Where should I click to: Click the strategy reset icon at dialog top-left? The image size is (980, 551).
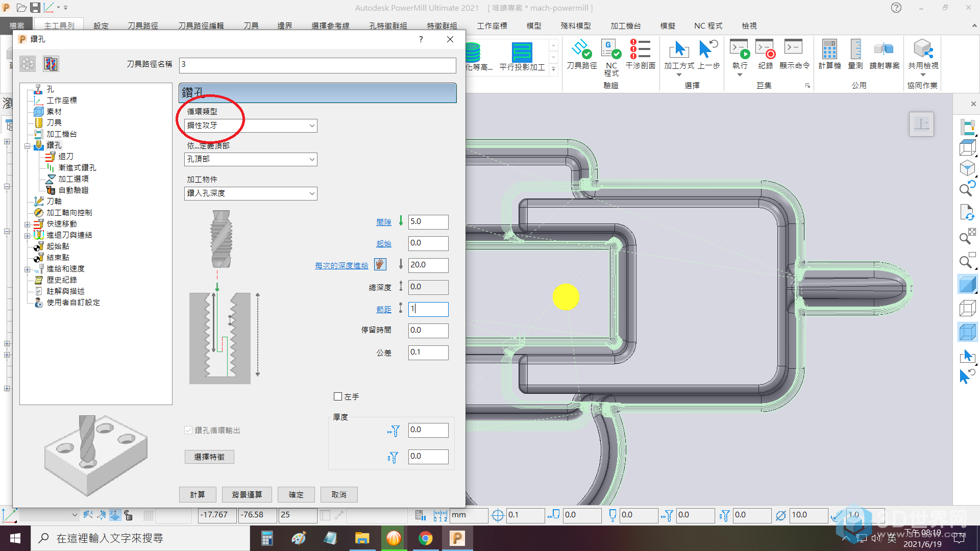coord(28,64)
